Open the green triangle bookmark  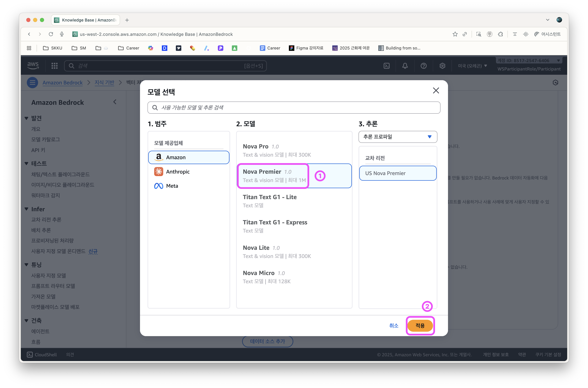(234, 48)
